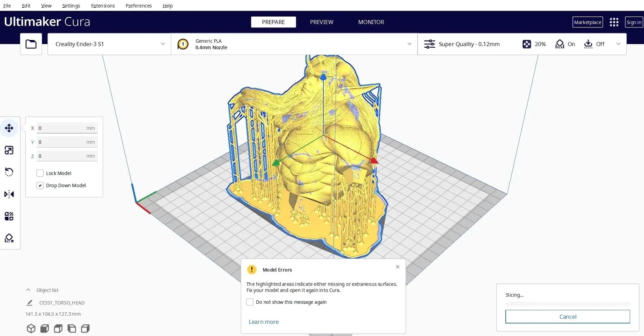The height and width of the screenshot is (336, 644).
Task: Switch to front view icon
Action: tap(44, 329)
